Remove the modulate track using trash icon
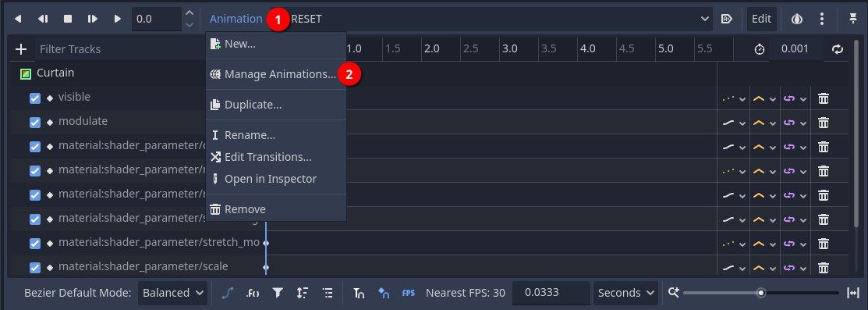The height and width of the screenshot is (310, 868). [x=824, y=123]
